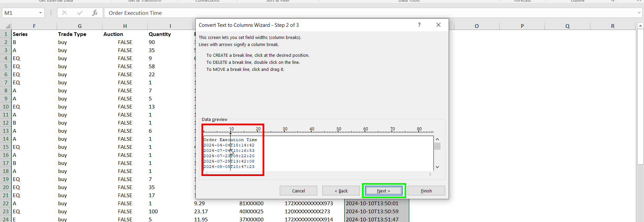Click Back button in wizard
644x222 pixels.
coord(341,191)
